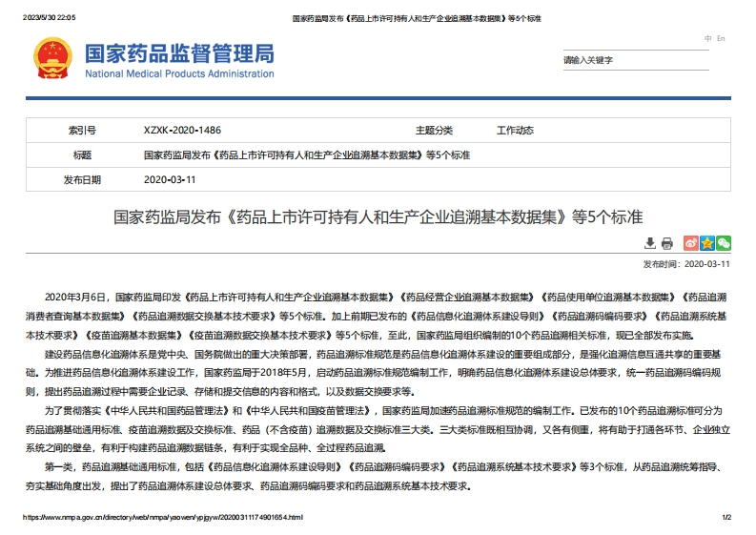756x535 pixels.
Task: Click the article headline about 5个标准
Action: [x=378, y=216]
